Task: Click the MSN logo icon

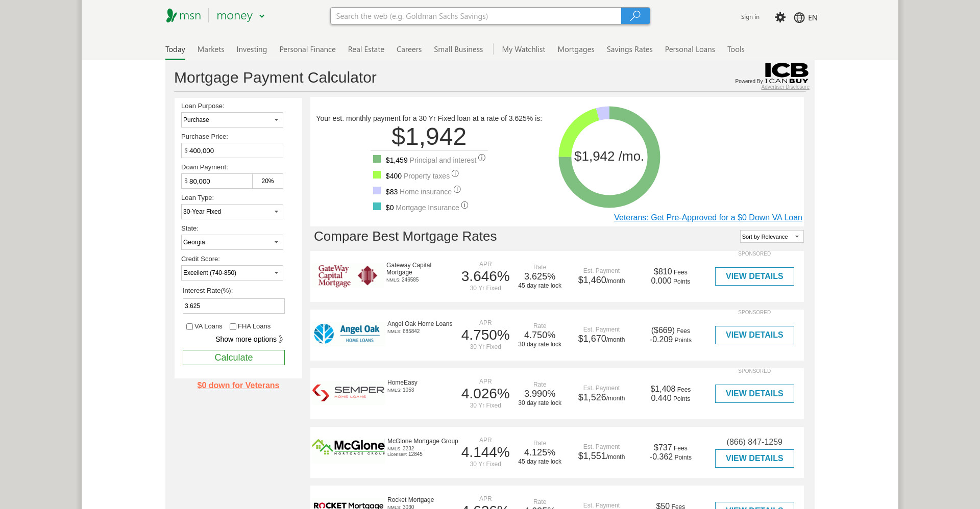Action: [171, 16]
